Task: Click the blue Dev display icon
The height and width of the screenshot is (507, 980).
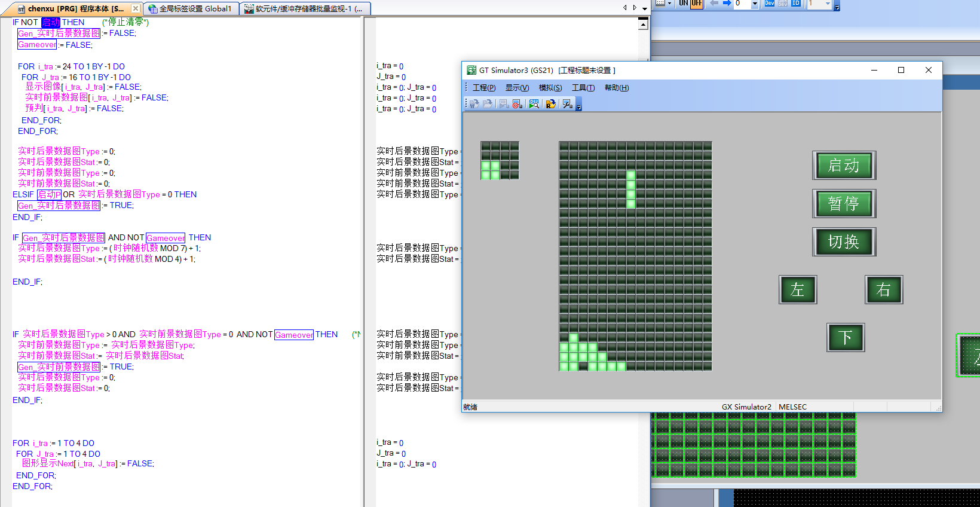Action: tap(769, 4)
